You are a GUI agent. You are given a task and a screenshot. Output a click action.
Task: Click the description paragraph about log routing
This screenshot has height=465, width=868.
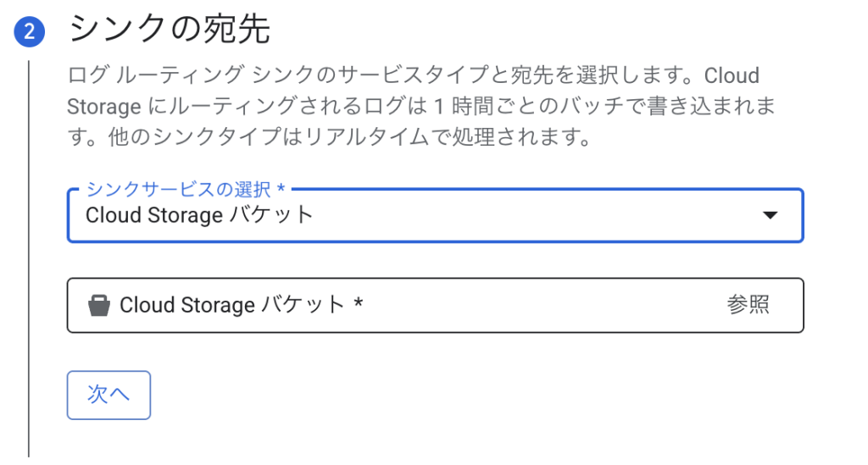[420, 106]
